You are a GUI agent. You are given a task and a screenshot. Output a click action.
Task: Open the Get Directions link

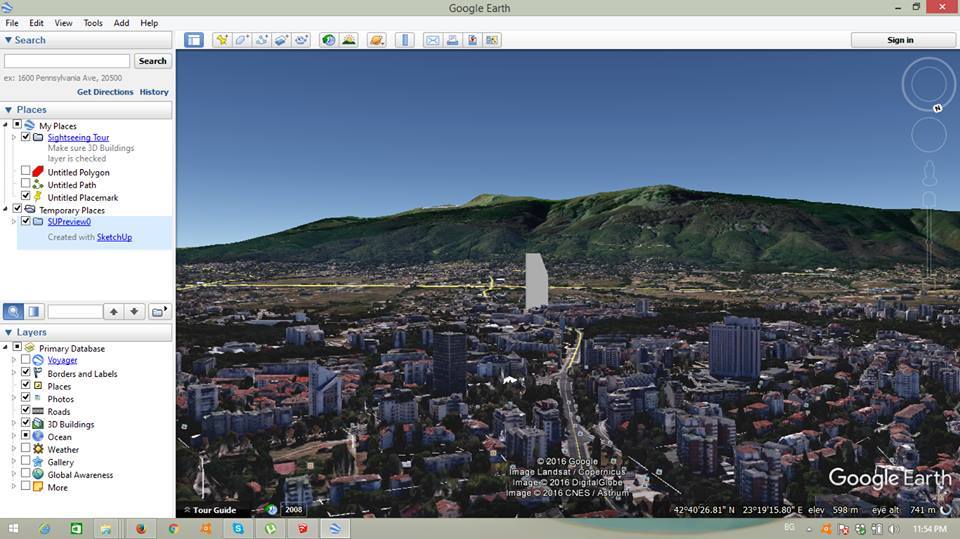(x=105, y=92)
